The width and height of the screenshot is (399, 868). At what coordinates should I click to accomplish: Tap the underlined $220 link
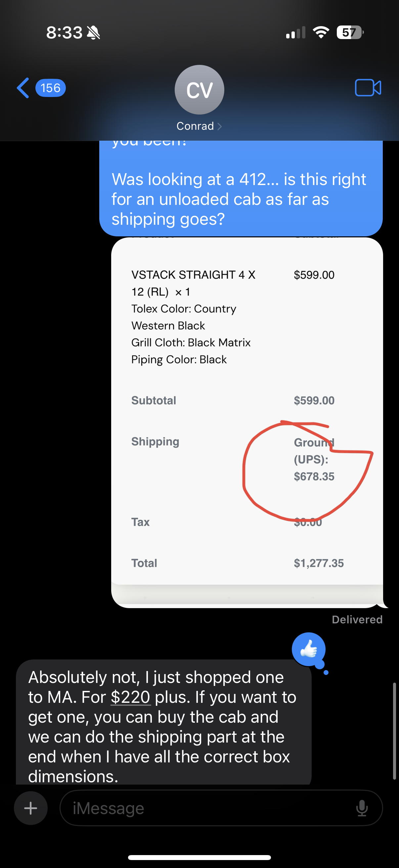pos(130,697)
